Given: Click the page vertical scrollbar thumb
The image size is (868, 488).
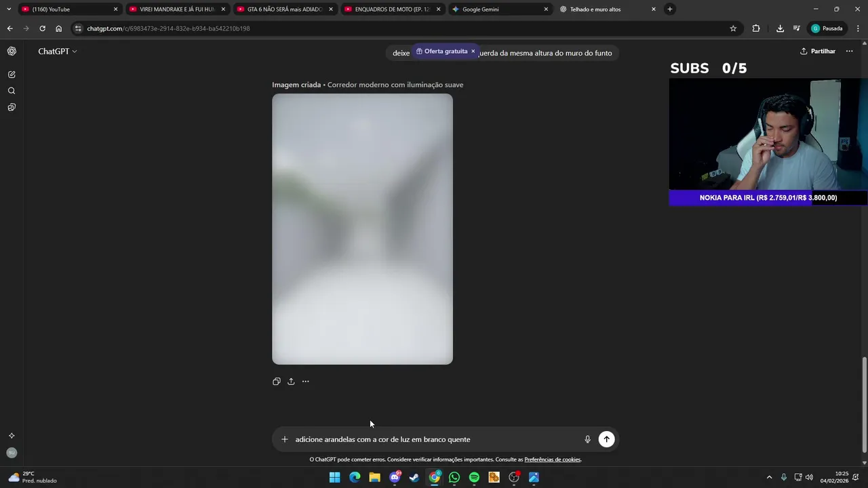Looking at the screenshot, I should pos(864,405).
